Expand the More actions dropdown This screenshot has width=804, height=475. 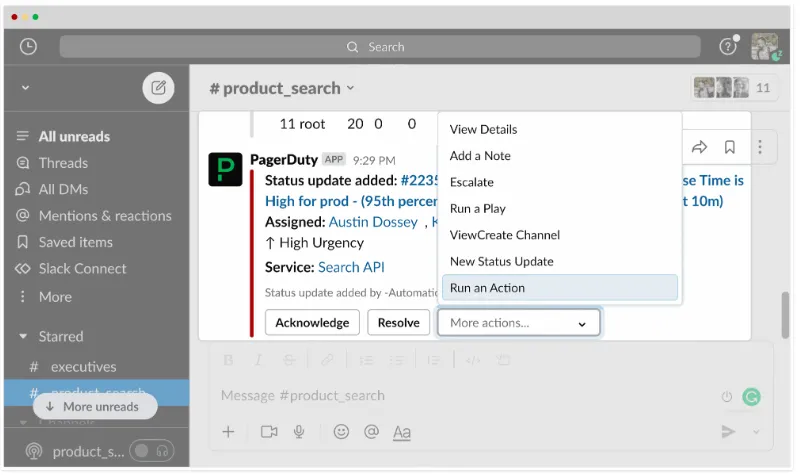(x=518, y=322)
